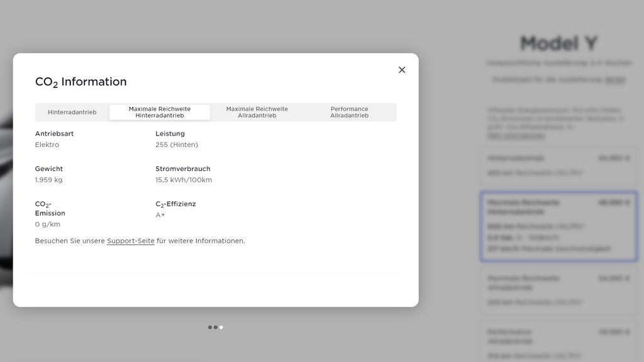Click the Leistung value 255 (Hinten)

(x=177, y=145)
